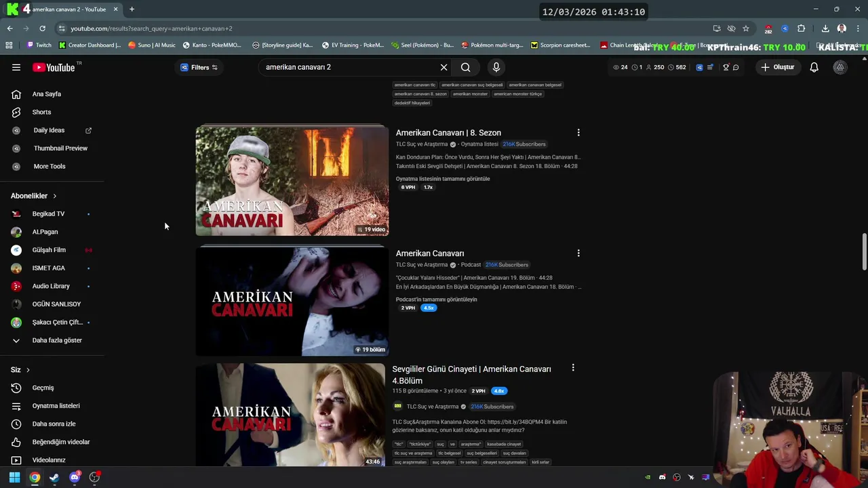Click title 'Amerikan Canavarı | 8. Sezon'
This screenshot has width=868, height=488.
[448, 133]
